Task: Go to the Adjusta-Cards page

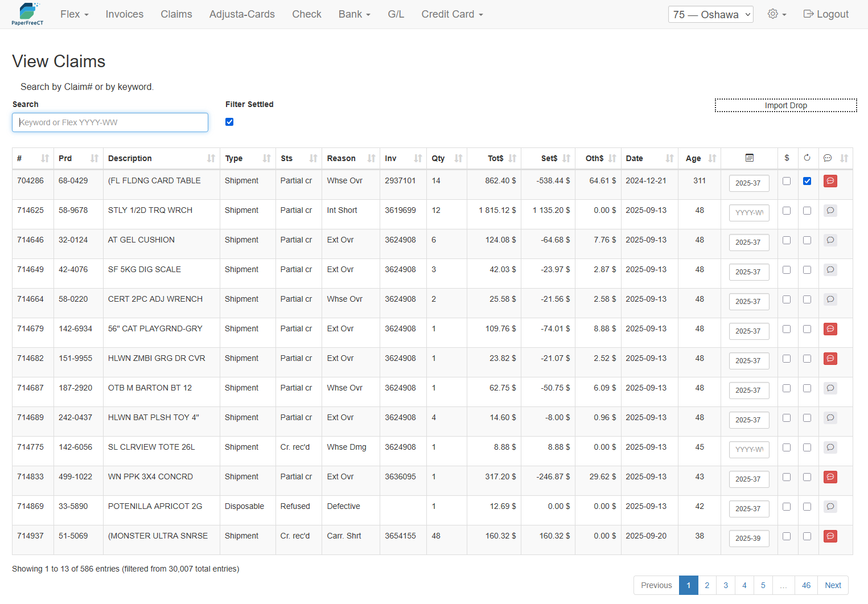Action: 242,14
